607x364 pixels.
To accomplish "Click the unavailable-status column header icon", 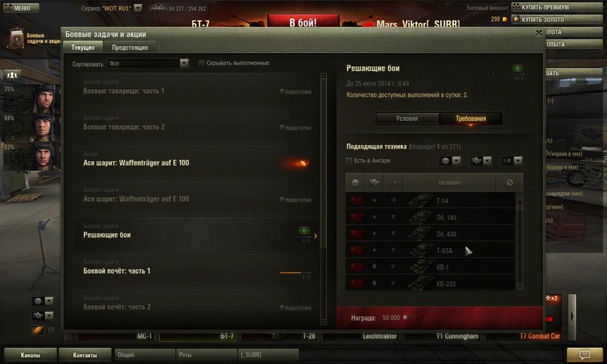I will pos(509,183).
